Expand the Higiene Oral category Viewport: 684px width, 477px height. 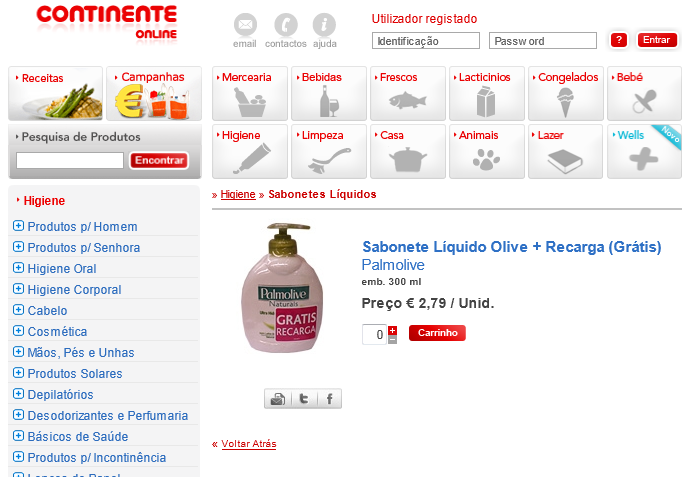click(x=18, y=268)
